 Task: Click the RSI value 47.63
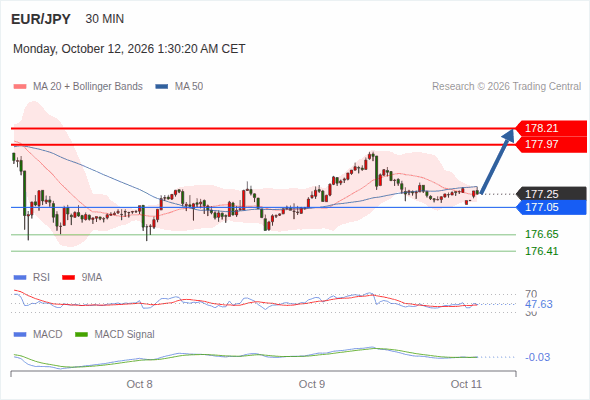pyautogui.click(x=539, y=304)
